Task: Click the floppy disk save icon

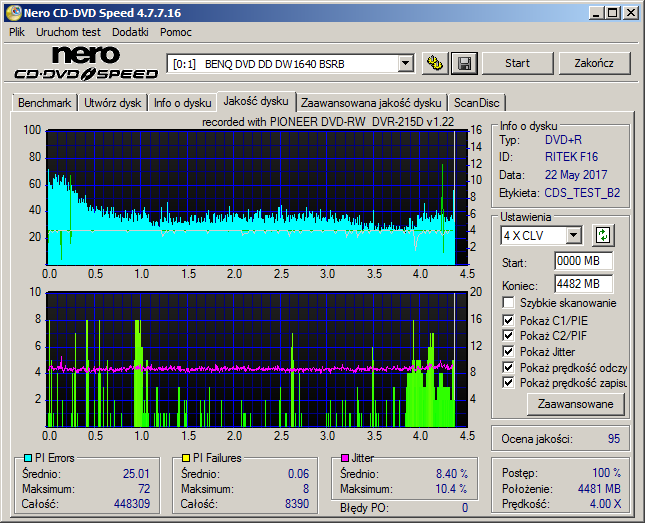Action: [464, 63]
